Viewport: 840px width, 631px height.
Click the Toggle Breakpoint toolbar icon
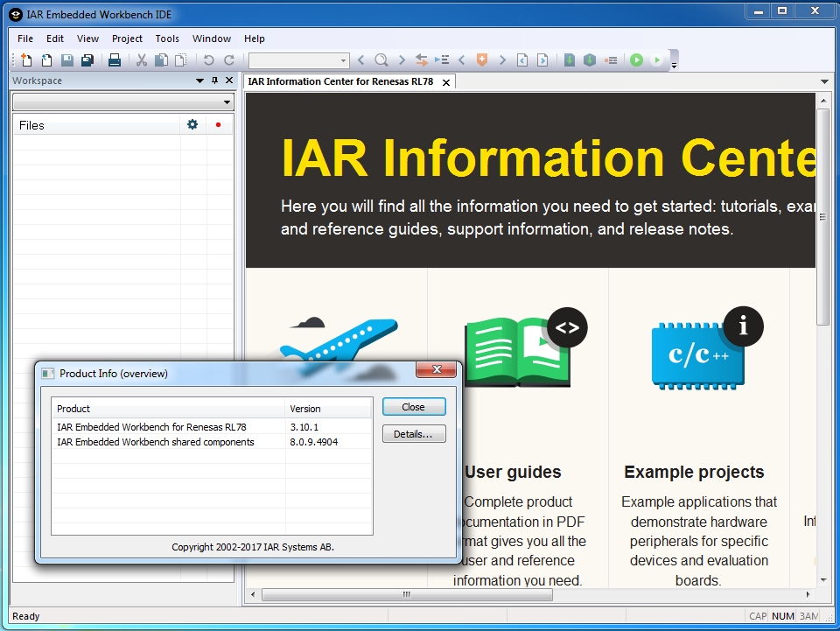[611, 60]
